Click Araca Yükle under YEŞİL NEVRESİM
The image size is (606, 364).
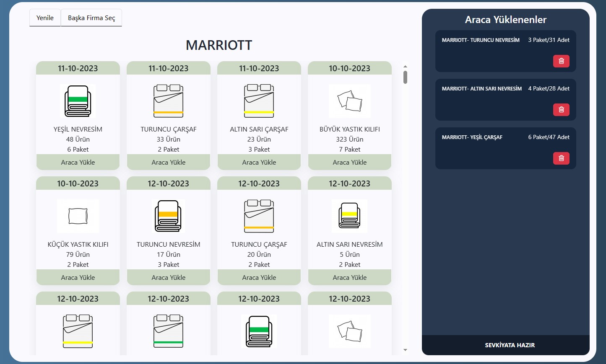pyautogui.click(x=78, y=162)
